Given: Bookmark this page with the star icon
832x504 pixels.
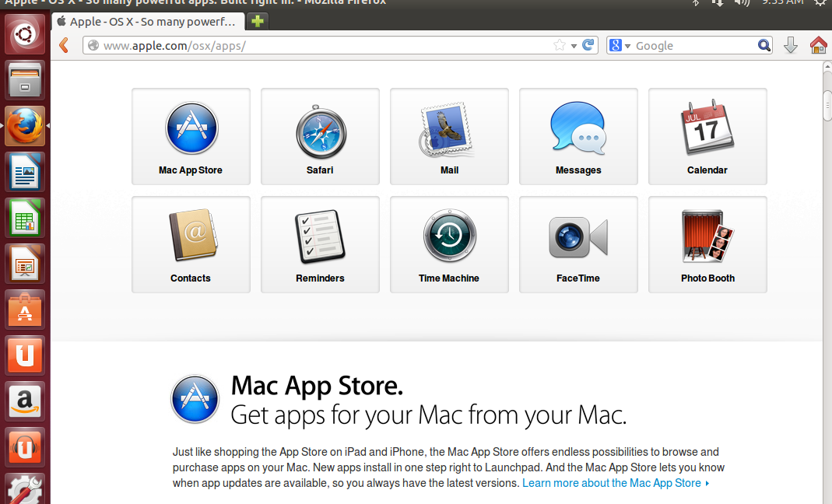Looking at the screenshot, I should (x=559, y=46).
